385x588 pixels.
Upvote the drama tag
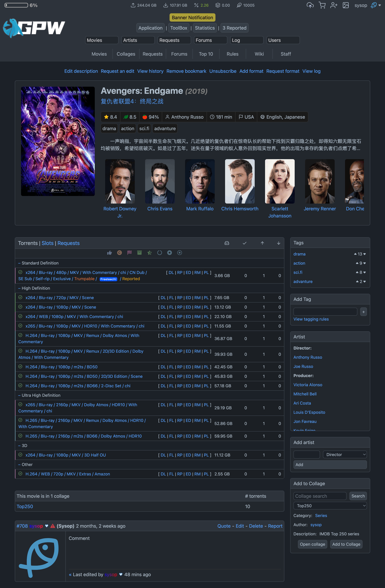pos(355,254)
